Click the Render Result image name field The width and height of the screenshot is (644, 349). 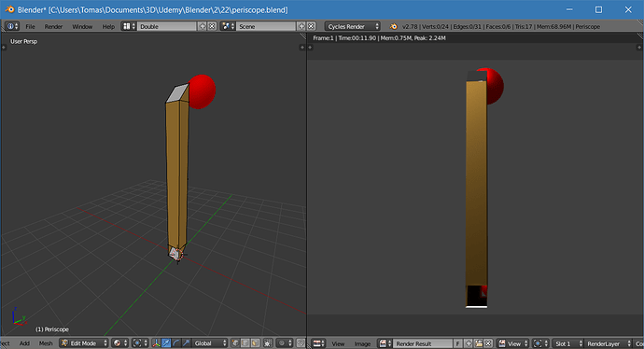click(x=423, y=343)
